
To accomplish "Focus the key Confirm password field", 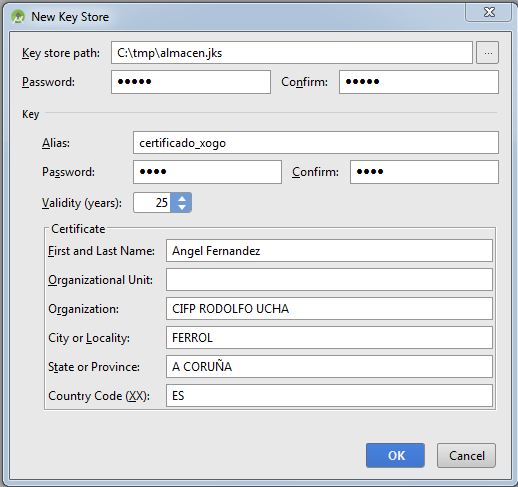I will pos(424,172).
